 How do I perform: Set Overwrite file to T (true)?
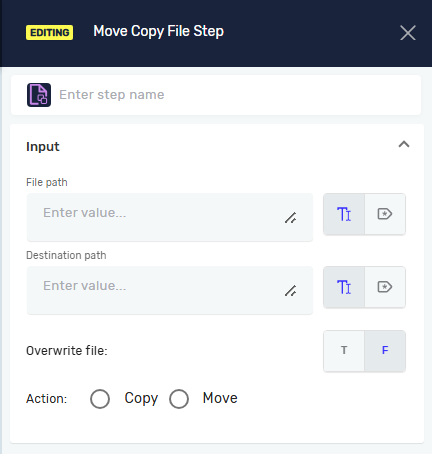tap(344, 351)
